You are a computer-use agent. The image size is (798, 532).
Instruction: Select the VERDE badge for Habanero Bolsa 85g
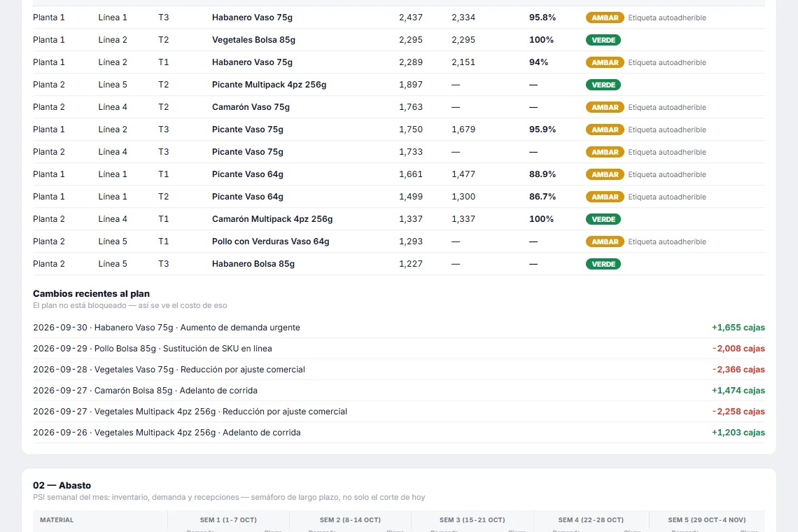(x=603, y=264)
